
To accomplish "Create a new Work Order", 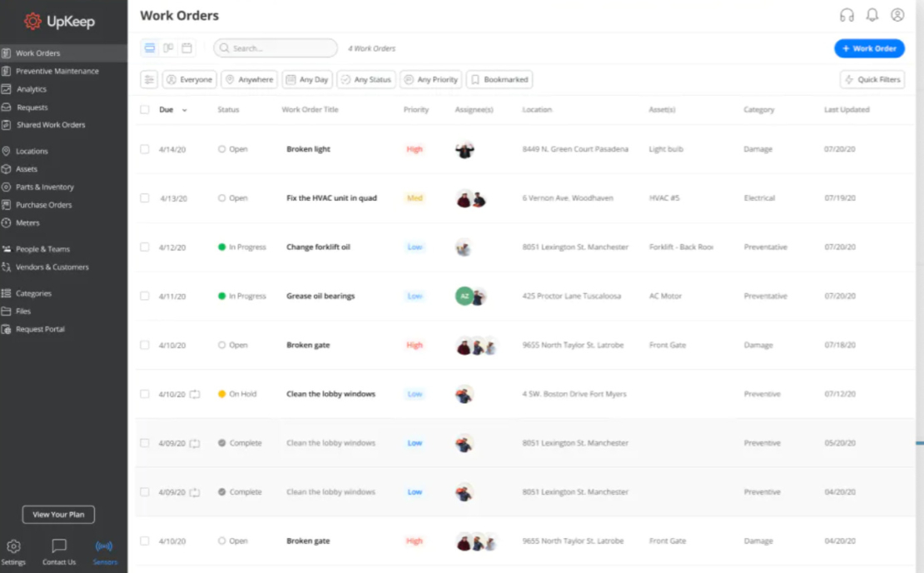I will pos(869,48).
